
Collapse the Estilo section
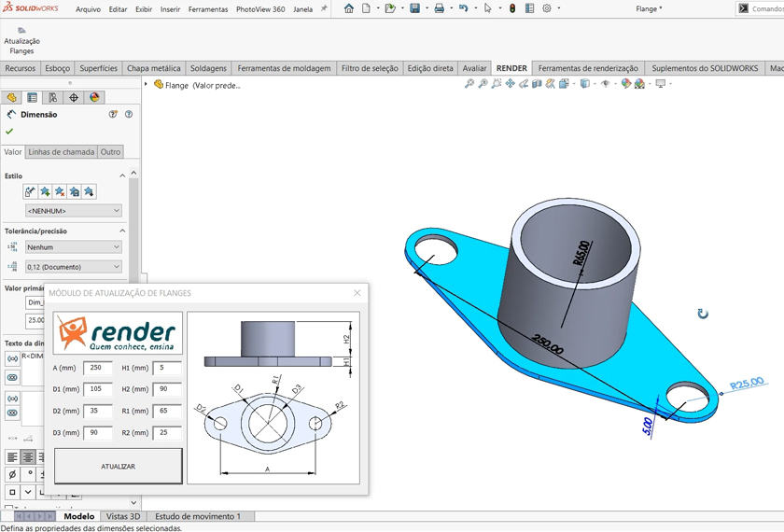click(121, 175)
